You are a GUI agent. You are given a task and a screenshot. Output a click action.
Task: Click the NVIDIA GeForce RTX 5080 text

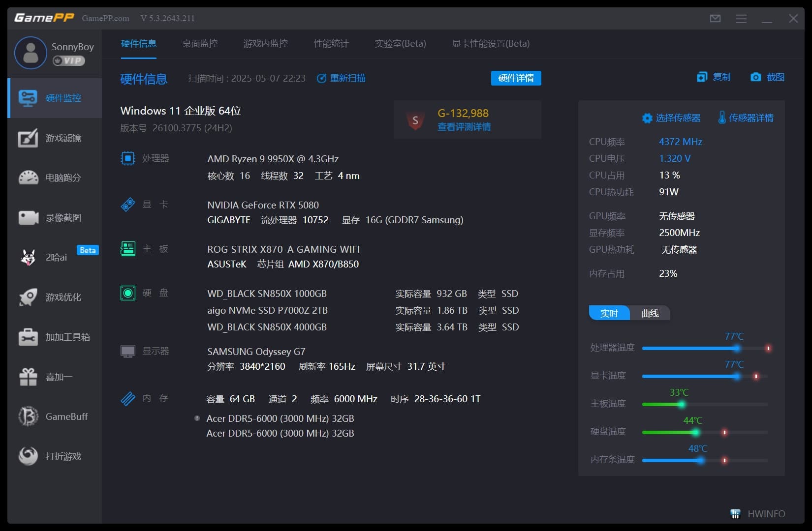(x=263, y=205)
